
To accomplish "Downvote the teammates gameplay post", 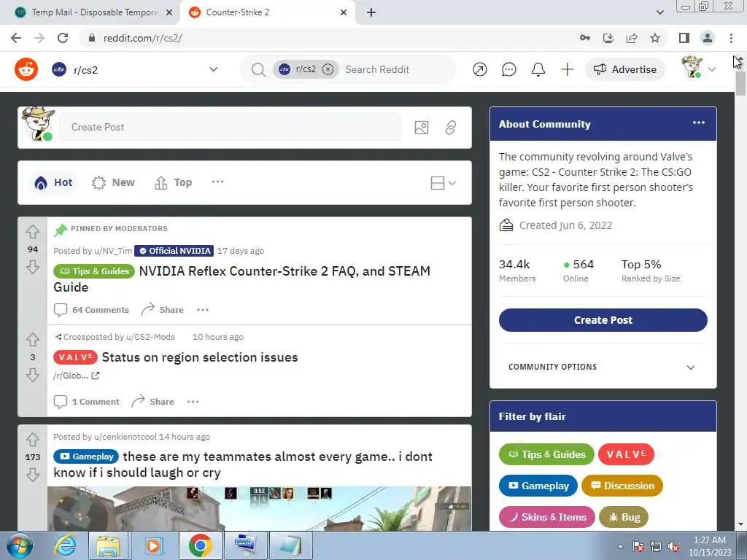I will point(32,474).
